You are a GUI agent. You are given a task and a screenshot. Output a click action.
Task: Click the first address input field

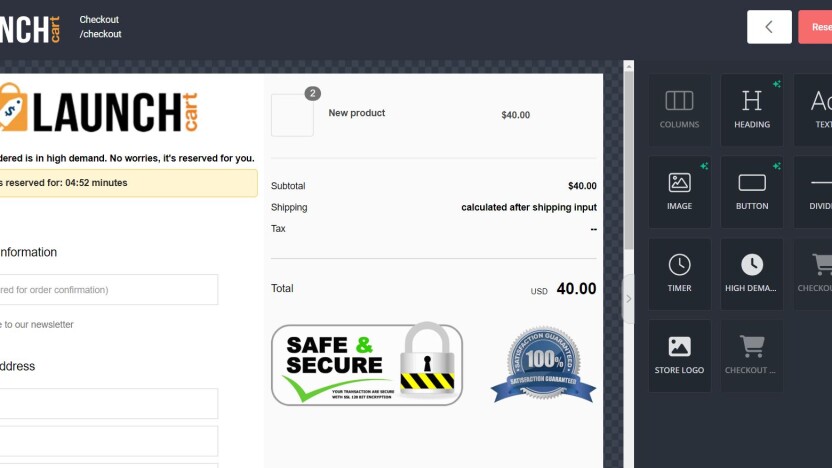108,403
